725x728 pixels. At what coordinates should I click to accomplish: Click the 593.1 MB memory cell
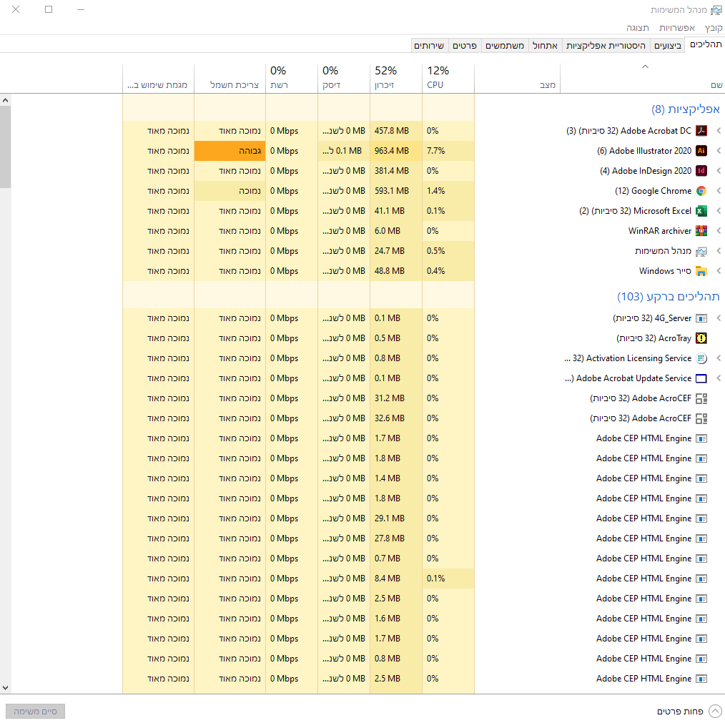pos(396,191)
